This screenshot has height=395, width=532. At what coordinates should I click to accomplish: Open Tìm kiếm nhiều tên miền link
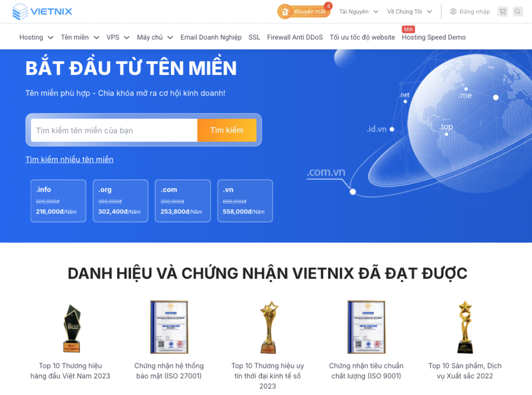(69, 160)
